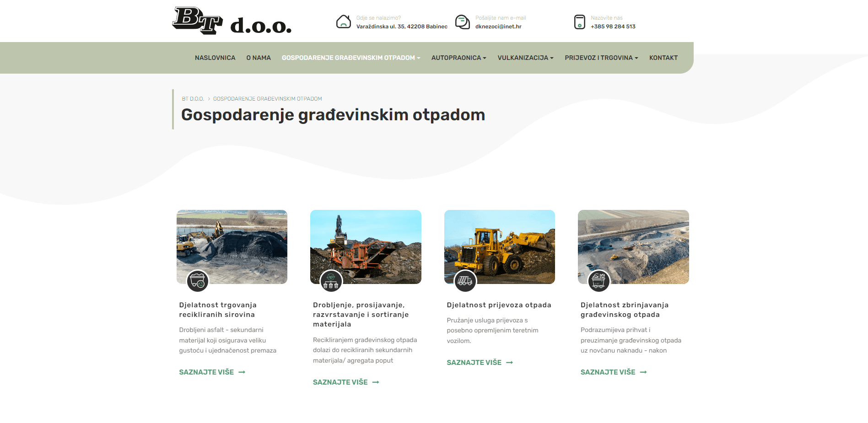Click SAZNAJTE VIŠE under Djelatnost prijevoza otpada
Screen dimensions: 868x423
(x=474, y=363)
